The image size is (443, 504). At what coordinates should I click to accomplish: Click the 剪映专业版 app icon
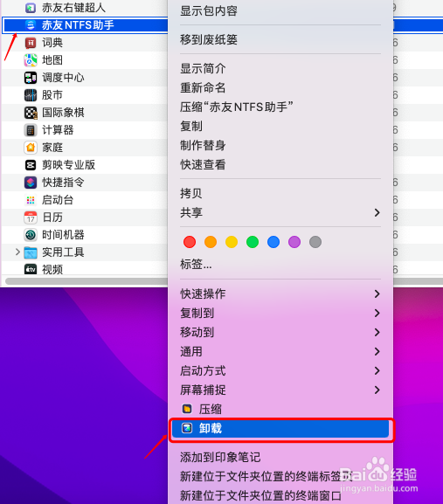click(31, 165)
